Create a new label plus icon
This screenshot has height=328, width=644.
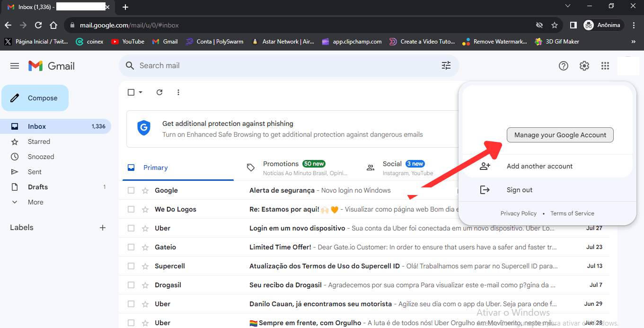coord(103,228)
